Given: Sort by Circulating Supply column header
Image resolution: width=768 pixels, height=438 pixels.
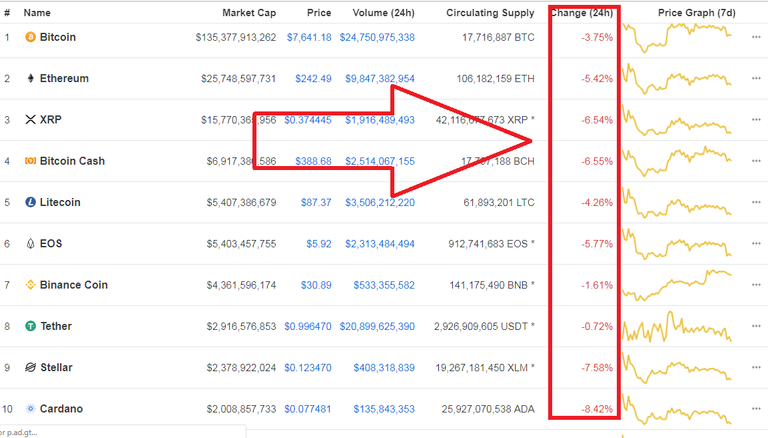Looking at the screenshot, I should (490, 13).
